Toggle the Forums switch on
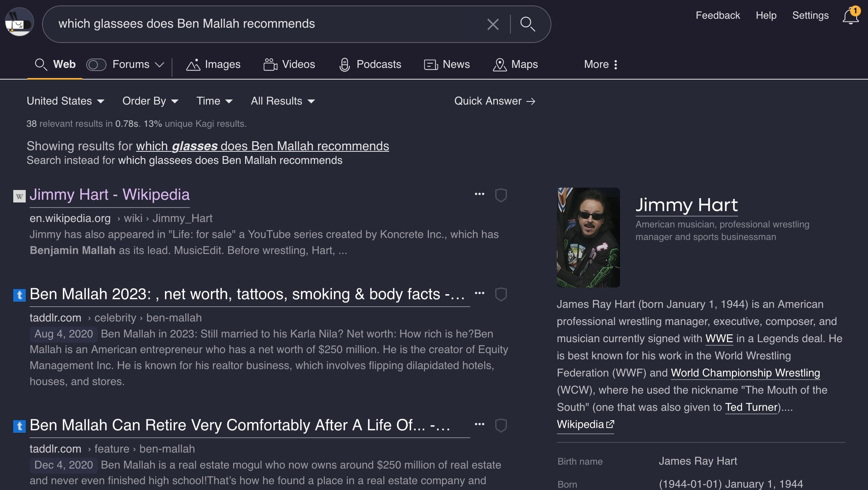 coord(96,64)
